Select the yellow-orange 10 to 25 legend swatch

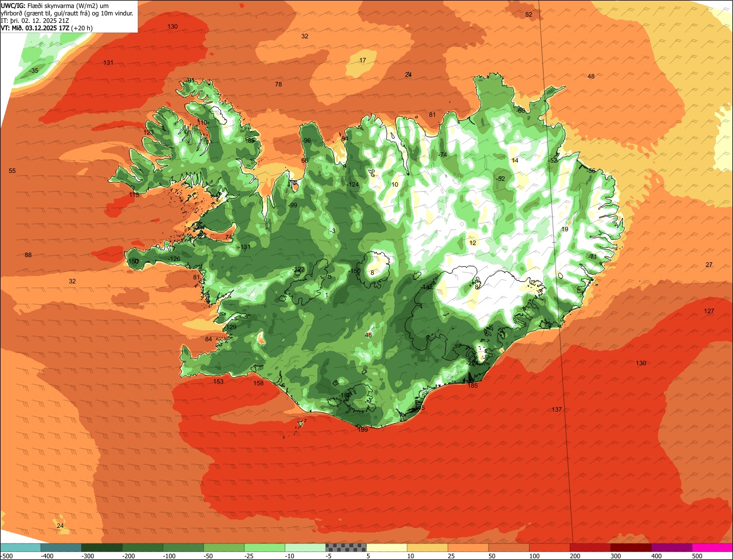[x=427, y=547]
